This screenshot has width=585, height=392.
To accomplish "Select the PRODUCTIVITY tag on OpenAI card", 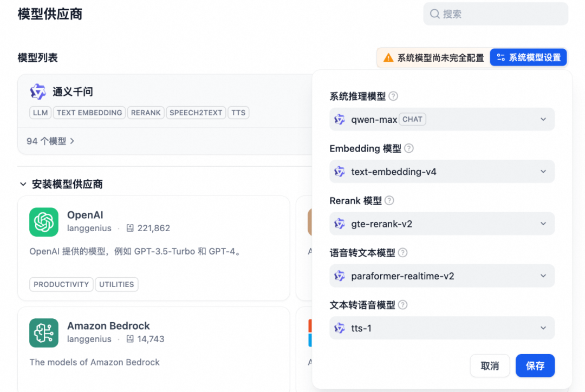I will (61, 284).
